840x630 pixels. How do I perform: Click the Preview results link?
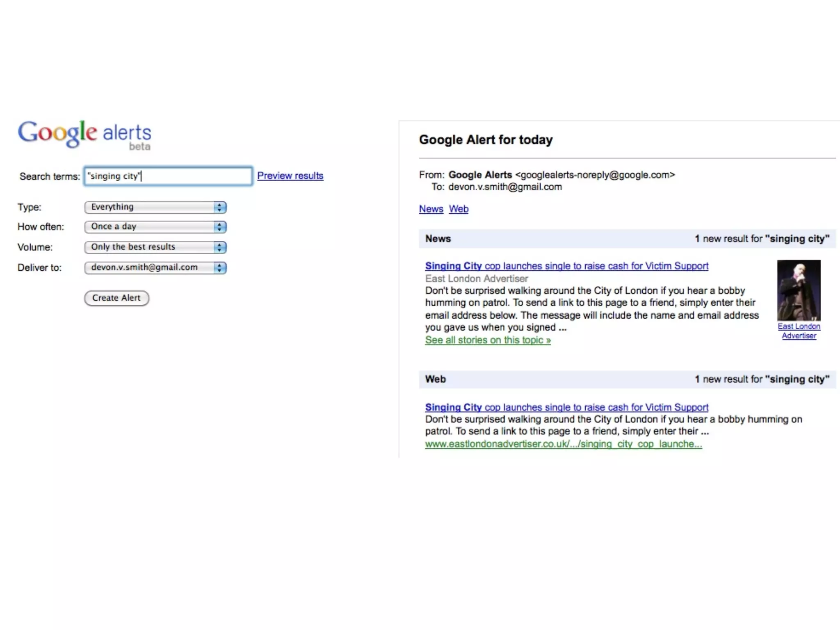tap(290, 176)
